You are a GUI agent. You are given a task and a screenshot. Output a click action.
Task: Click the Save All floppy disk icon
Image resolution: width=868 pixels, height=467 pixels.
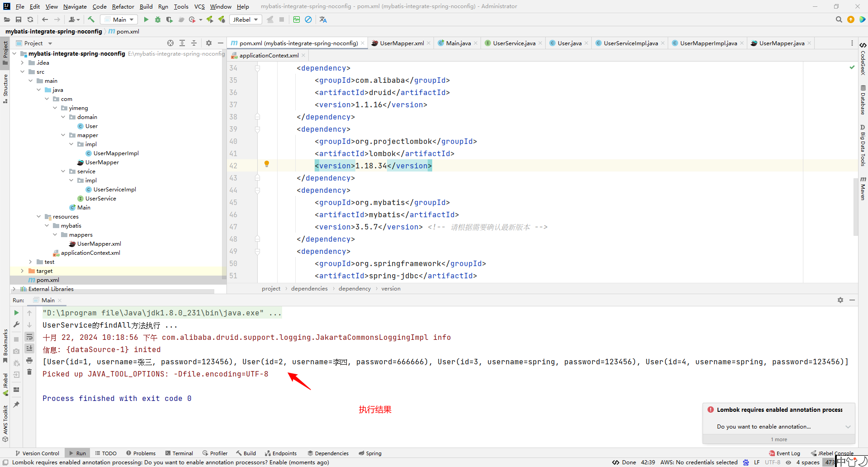19,19
